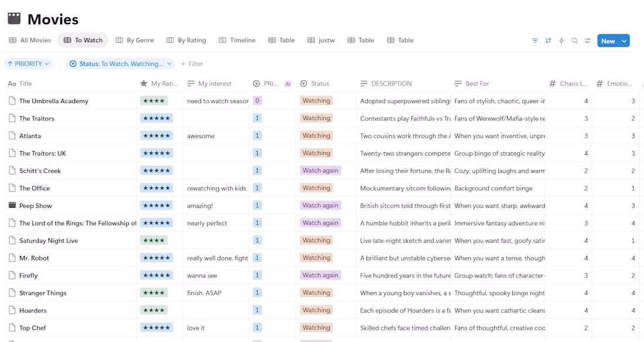Click the Status column header icon
The height and width of the screenshot is (342, 644).
pyautogui.click(x=303, y=83)
